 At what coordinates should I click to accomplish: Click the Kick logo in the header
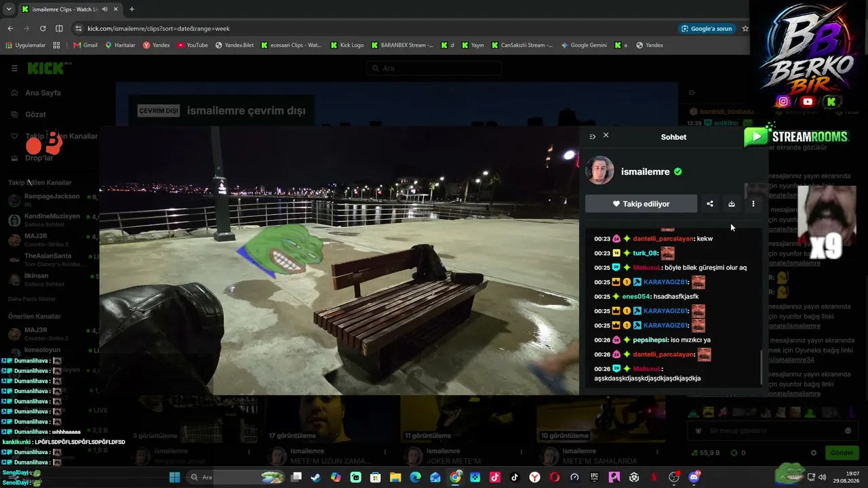[x=45, y=68]
